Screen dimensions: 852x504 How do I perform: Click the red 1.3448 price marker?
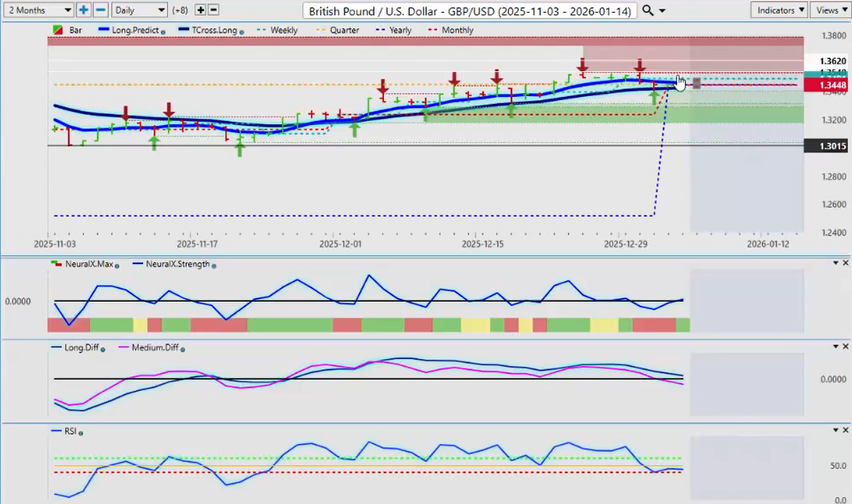click(x=826, y=86)
